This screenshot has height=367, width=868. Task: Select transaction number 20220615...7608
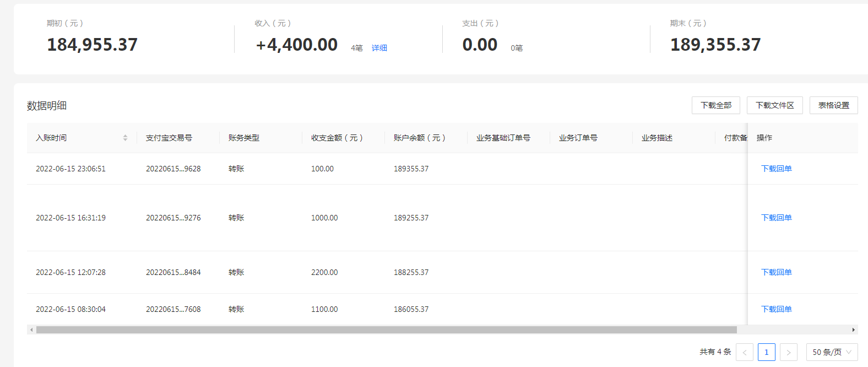tap(173, 309)
